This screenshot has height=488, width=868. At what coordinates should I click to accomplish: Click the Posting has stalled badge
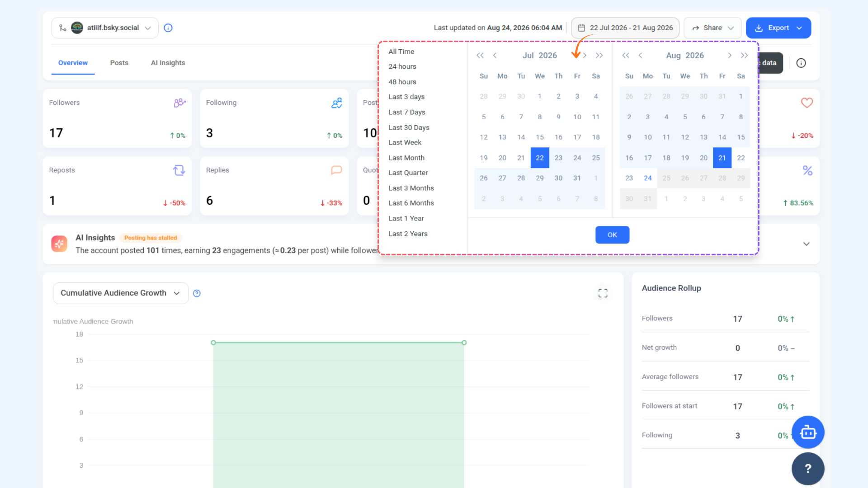tap(151, 238)
